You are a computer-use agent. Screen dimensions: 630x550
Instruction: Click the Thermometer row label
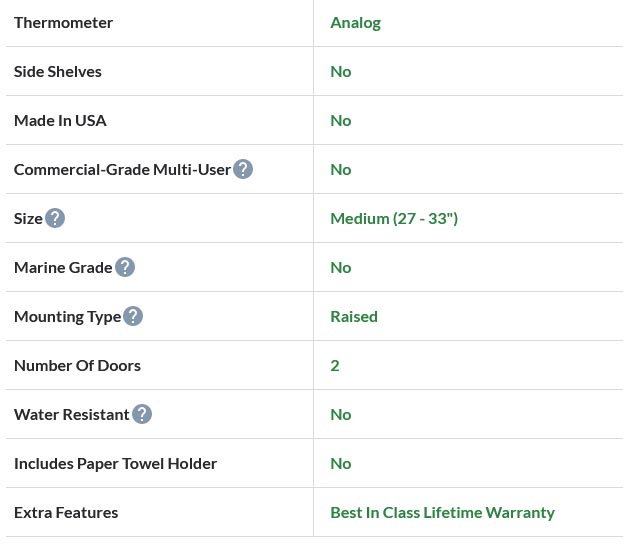63,22
